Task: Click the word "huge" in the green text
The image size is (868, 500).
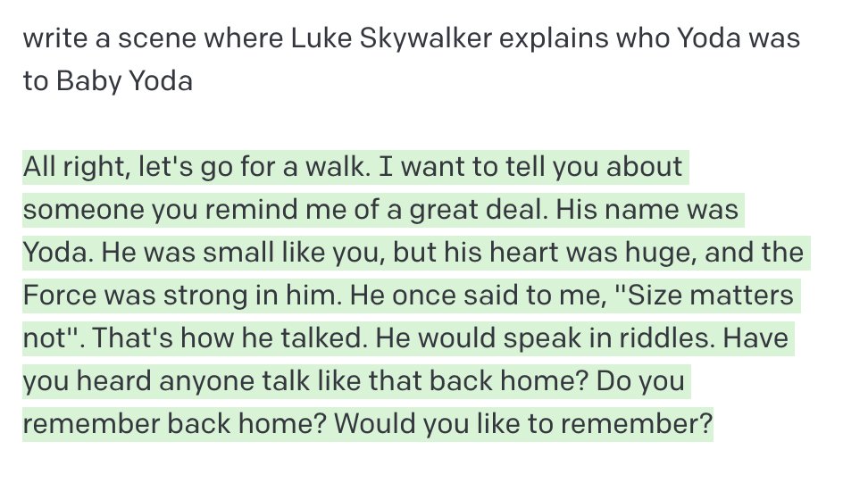Action: pos(661,254)
